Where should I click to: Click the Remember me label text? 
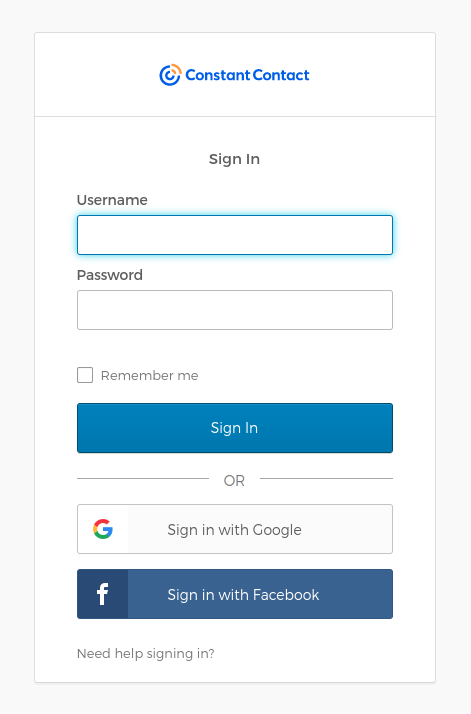[x=149, y=375]
